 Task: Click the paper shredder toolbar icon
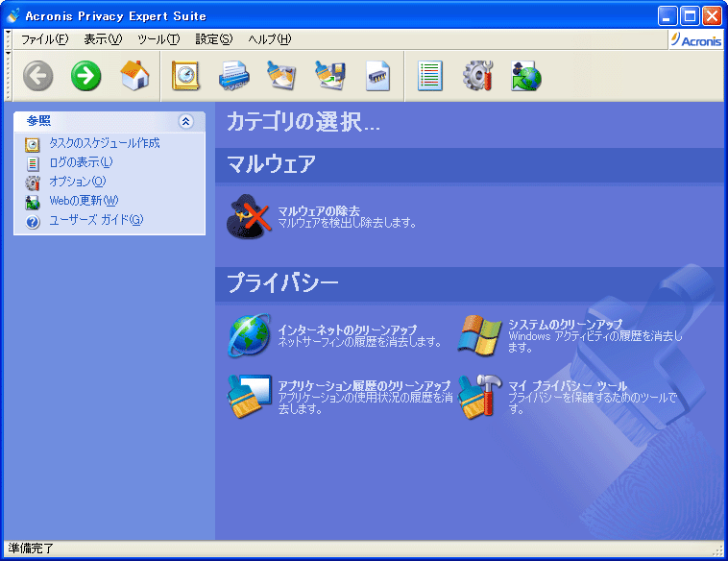pyautogui.click(x=233, y=76)
